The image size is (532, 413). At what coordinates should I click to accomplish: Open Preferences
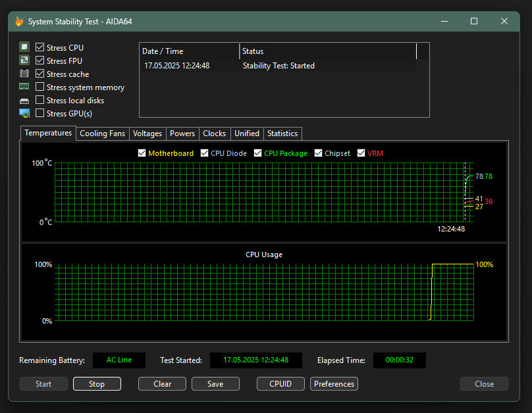click(334, 384)
